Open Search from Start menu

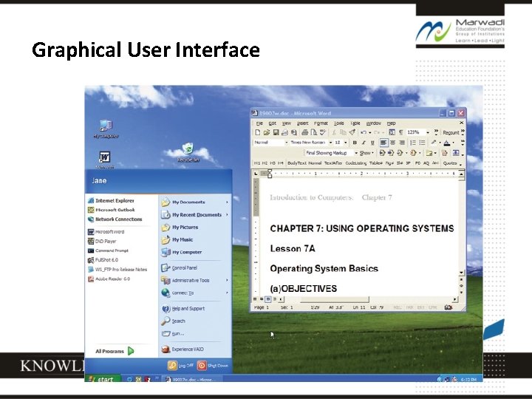(x=174, y=321)
